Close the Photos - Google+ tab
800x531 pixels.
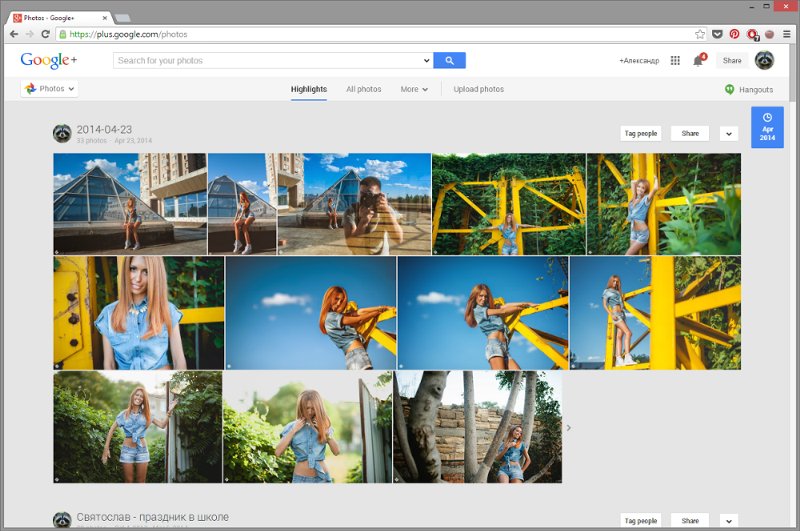[x=105, y=18]
